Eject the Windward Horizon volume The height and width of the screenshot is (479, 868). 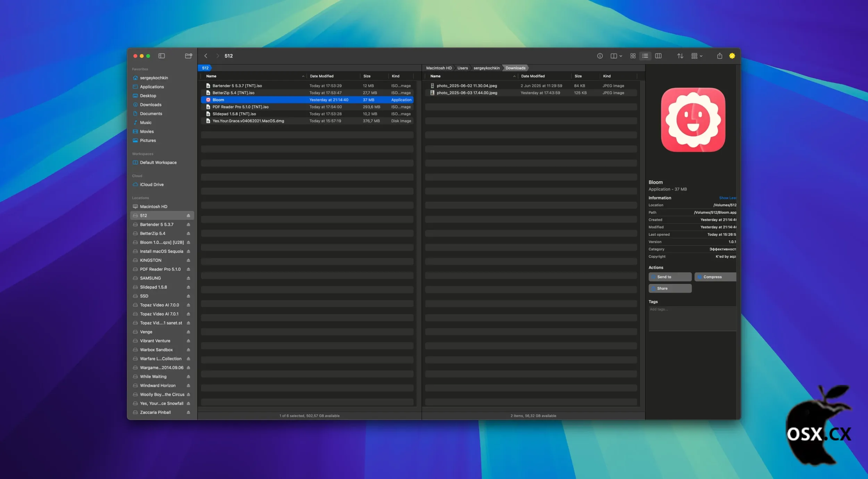[188, 386]
